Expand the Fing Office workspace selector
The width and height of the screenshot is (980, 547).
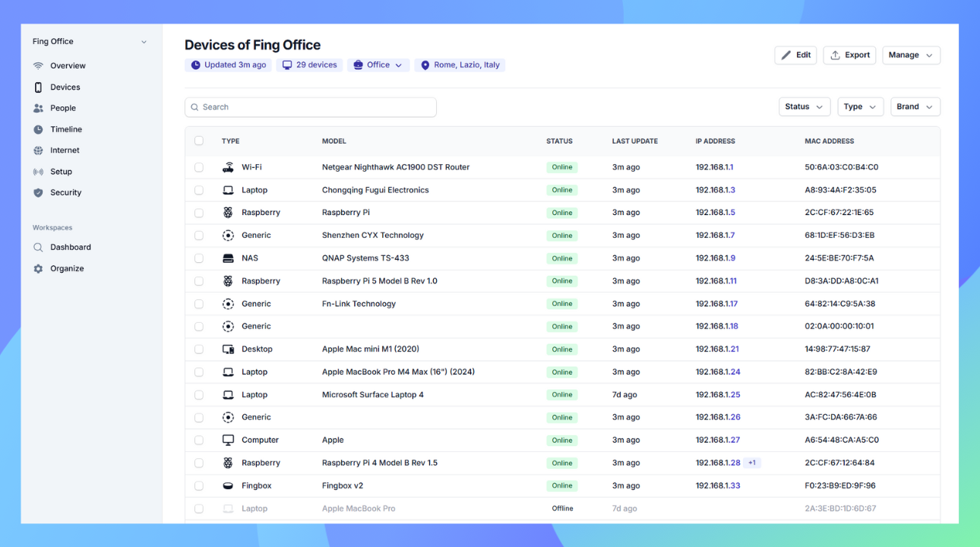(90, 42)
